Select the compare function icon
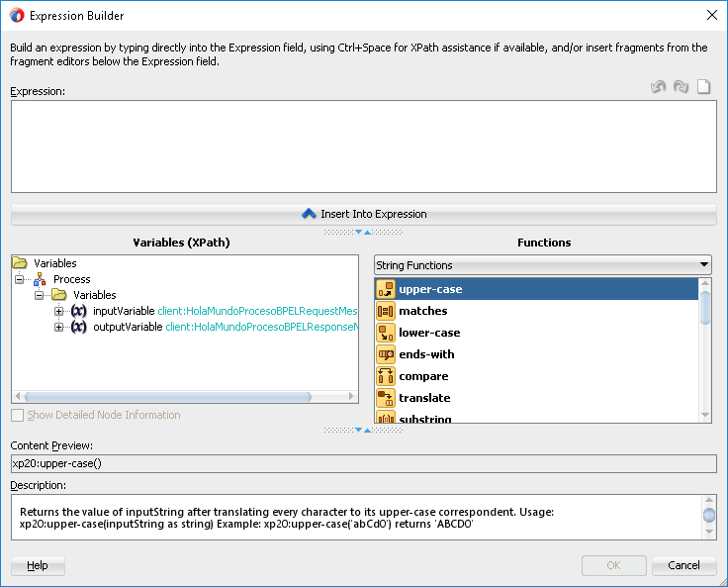728x587 pixels. click(x=386, y=376)
